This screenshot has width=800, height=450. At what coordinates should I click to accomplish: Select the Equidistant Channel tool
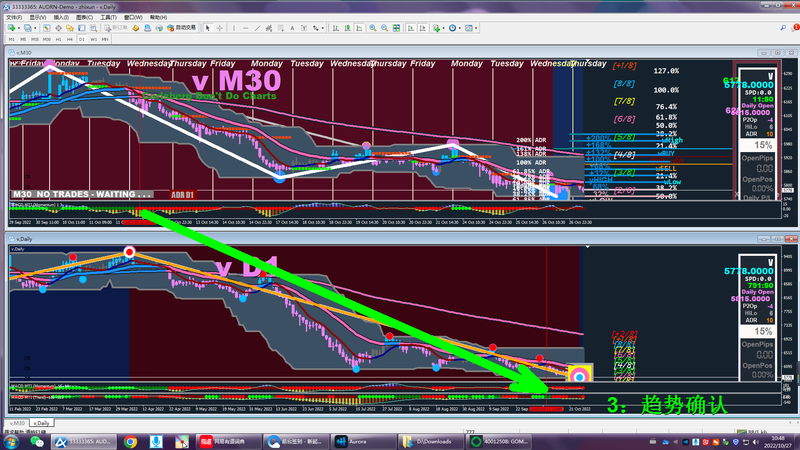click(269, 28)
